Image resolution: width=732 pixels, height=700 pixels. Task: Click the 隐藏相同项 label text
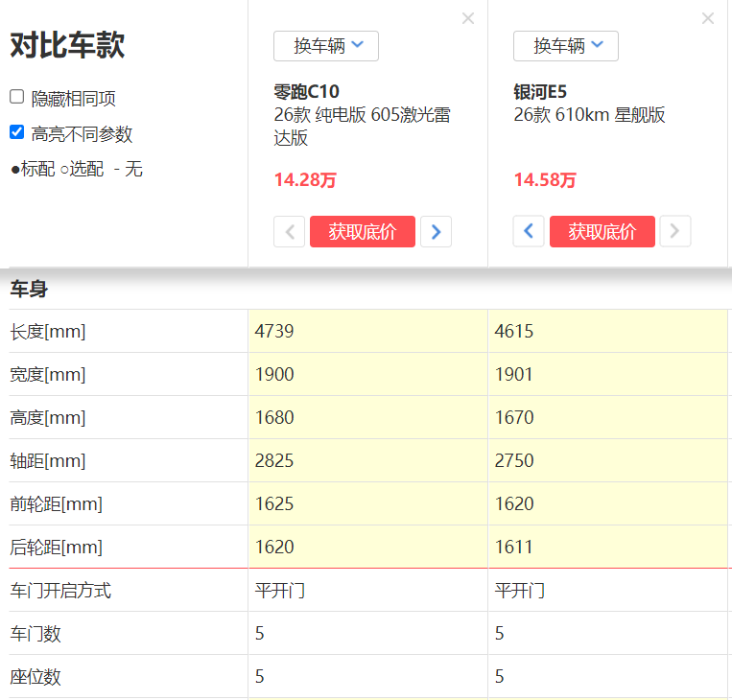coord(73,98)
